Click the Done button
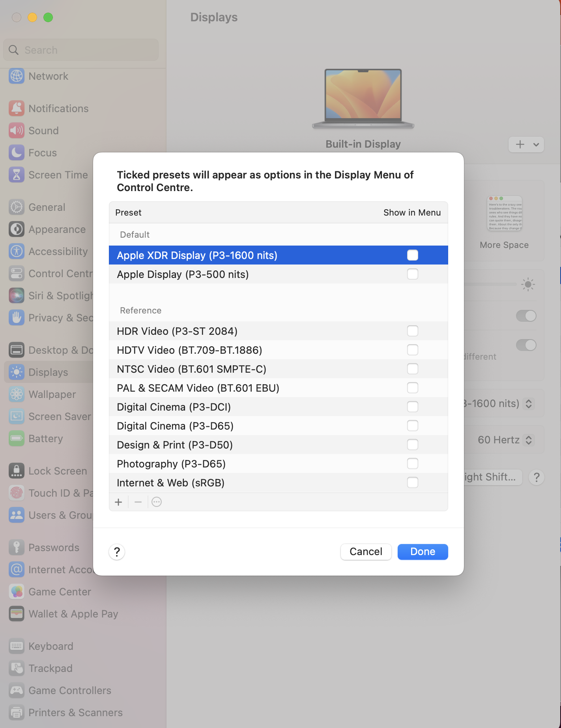This screenshot has height=728, width=561. 423,552
